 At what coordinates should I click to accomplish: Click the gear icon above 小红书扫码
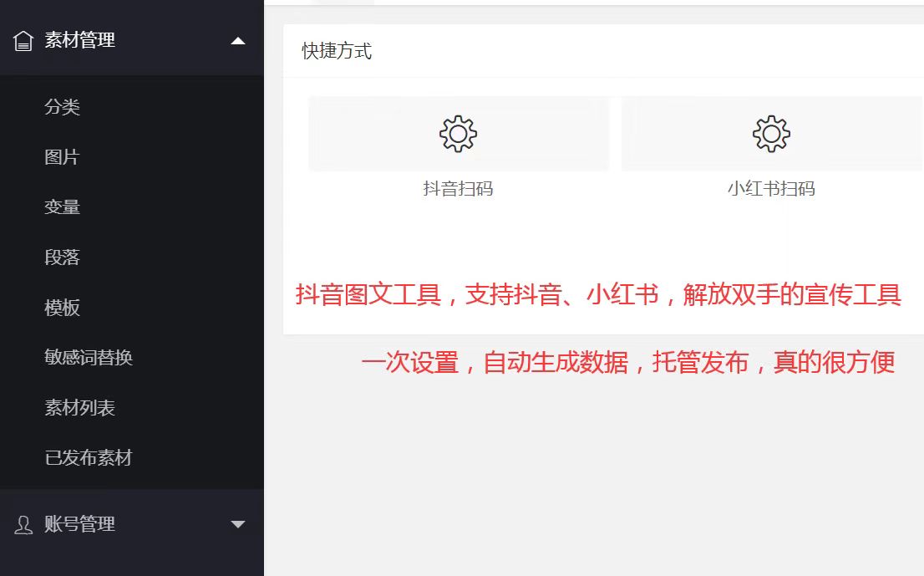pyautogui.click(x=771, y=134)
